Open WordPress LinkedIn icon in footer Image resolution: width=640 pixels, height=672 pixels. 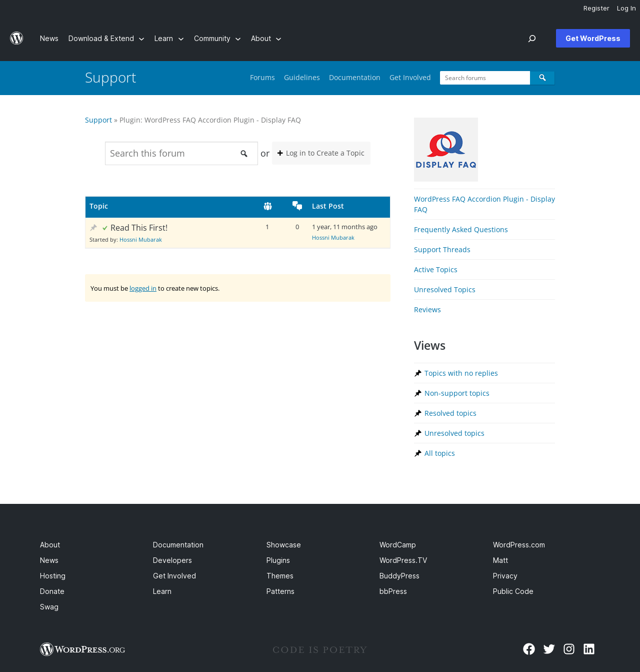tap(589, 649)
